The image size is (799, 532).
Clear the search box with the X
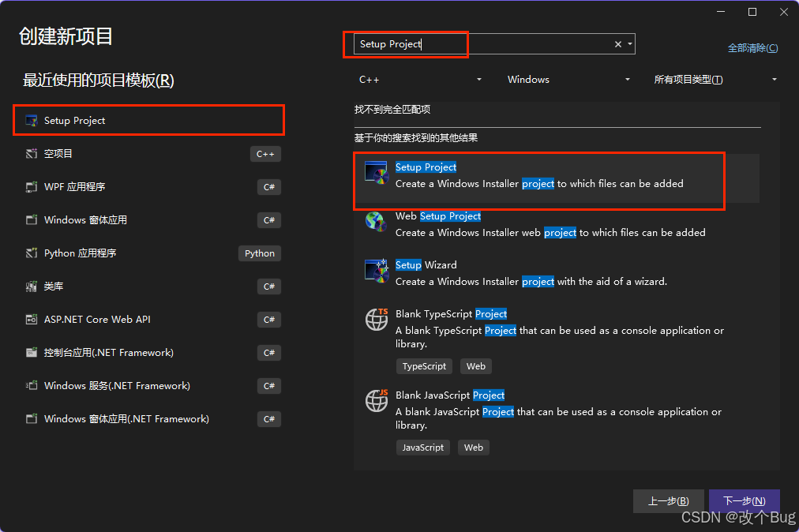click(x=618, y=44)
